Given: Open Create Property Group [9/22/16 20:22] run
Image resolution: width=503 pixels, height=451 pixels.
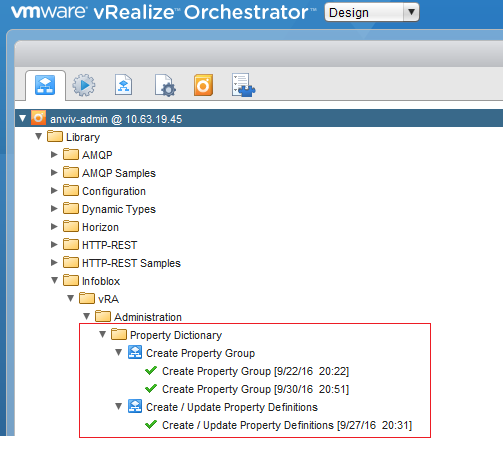Looking at the screenshot, I should click(x=255, y=371).
